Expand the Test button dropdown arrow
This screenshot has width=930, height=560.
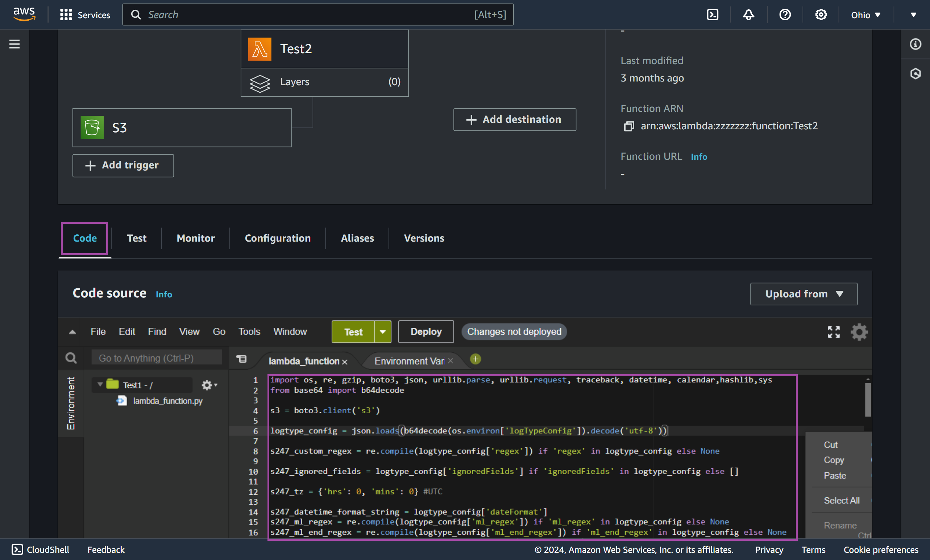point(383,331)
